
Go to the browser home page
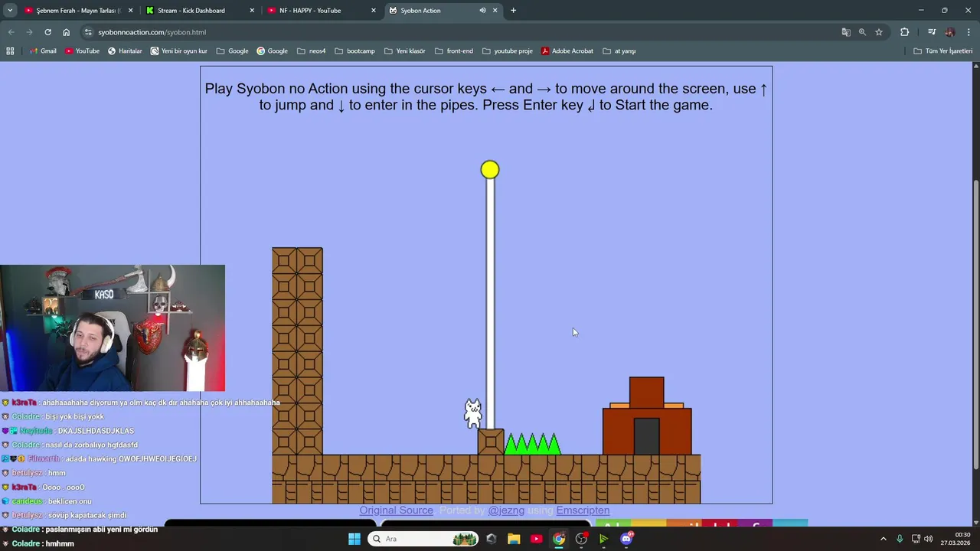66,32
